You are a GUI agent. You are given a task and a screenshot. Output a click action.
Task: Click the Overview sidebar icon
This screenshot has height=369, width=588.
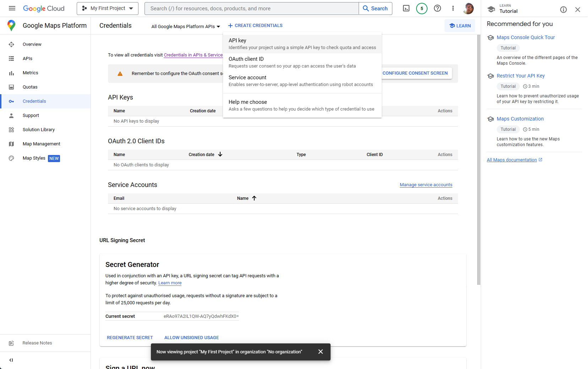click(x=11, y=44)
